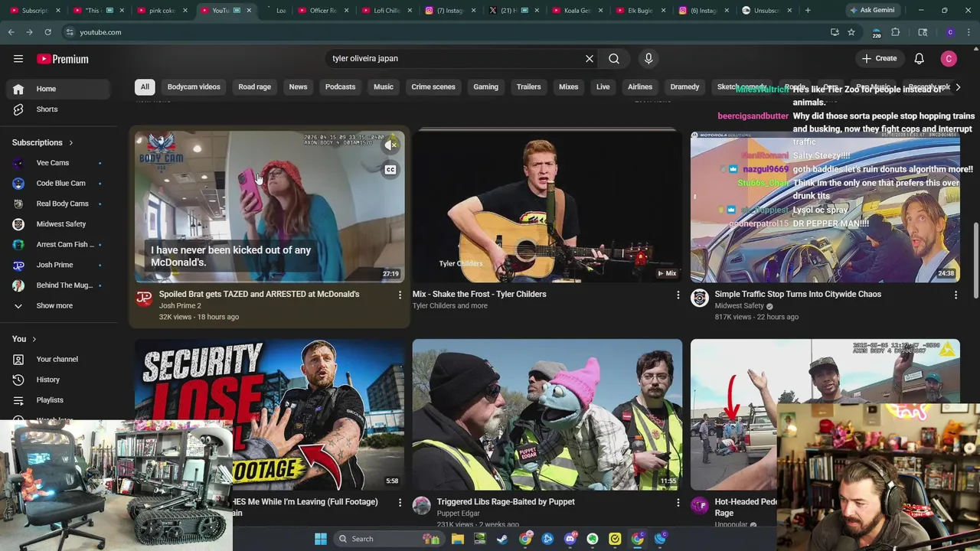980x551 pixels.
Task: Select the Bodycam videos chip
Action: (194, 86)
